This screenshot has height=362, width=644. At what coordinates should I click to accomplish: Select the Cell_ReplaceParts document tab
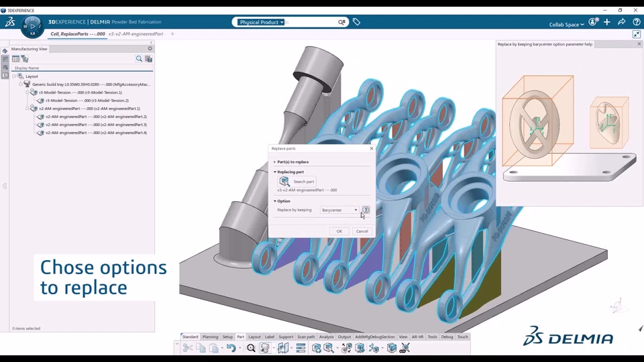78,34
